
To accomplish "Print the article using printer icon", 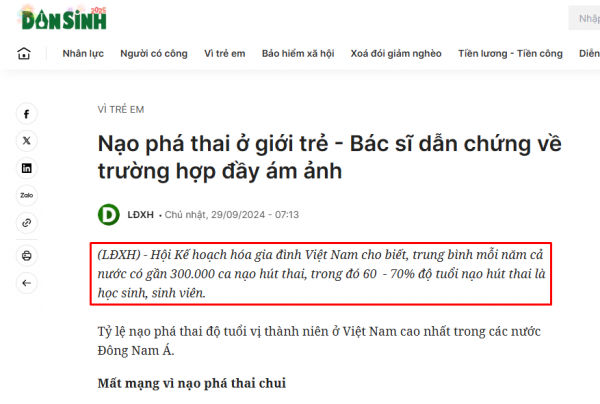I will [x=26, y=256].
